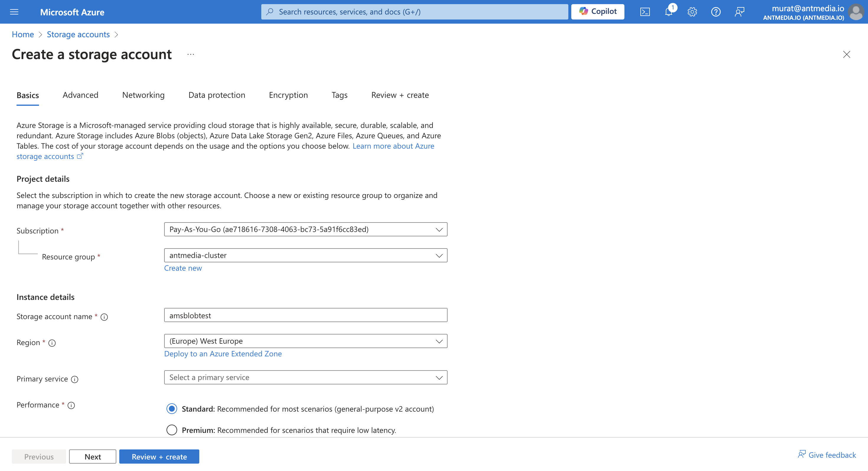Image resolution: width=868 pixels, height=471 pixels.
Task: Select Standard performance option
Action: 172,409
